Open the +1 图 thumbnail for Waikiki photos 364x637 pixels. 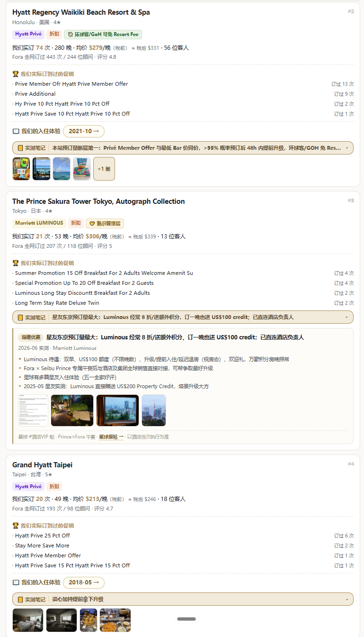(104, 169)
